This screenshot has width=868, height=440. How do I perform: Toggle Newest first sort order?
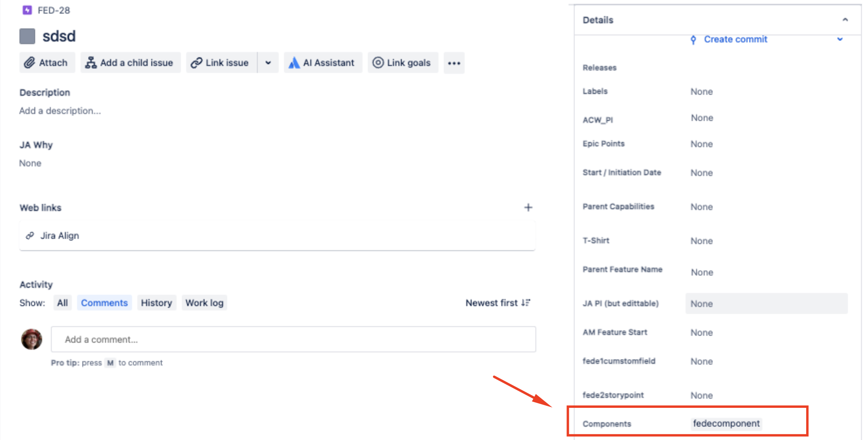point(498,303)
